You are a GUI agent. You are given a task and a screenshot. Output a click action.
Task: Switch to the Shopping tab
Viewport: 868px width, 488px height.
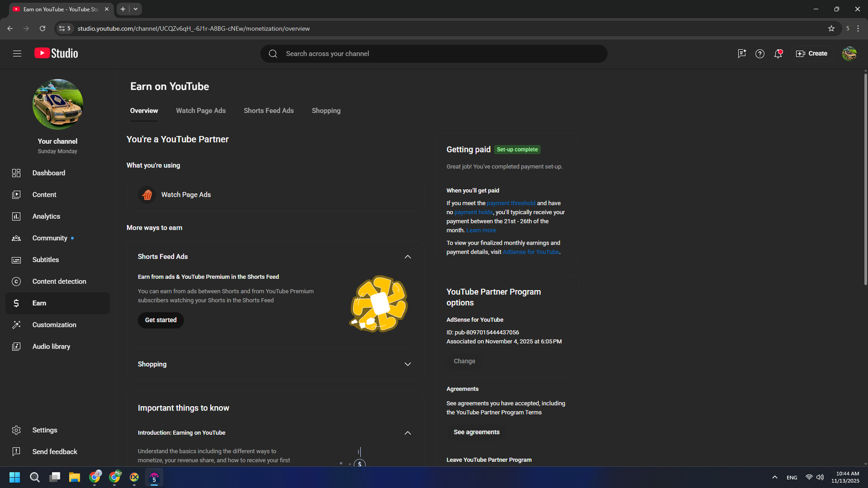point(326,111)
